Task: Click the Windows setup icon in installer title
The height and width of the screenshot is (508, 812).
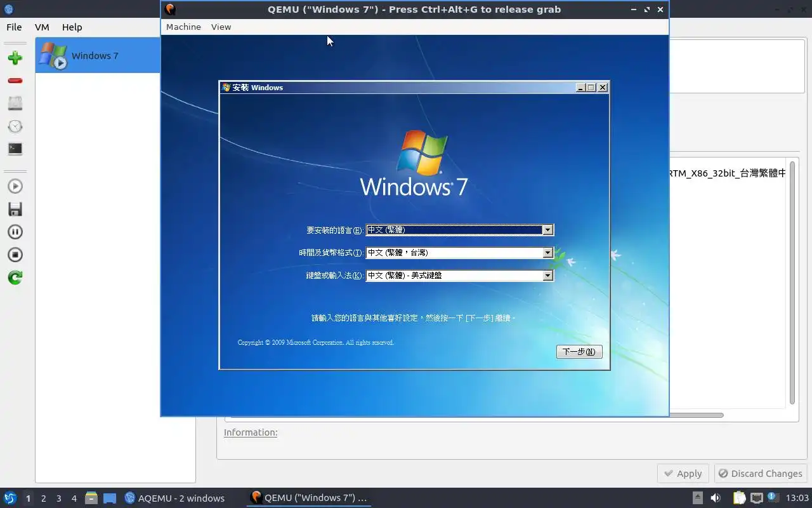Action: [226, 88]
